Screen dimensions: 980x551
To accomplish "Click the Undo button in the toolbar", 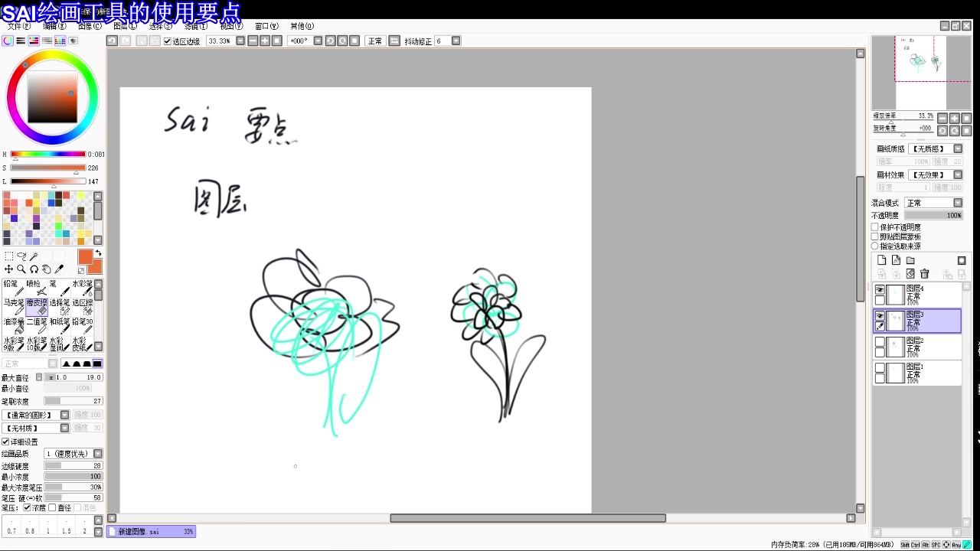I will point(113,41).
